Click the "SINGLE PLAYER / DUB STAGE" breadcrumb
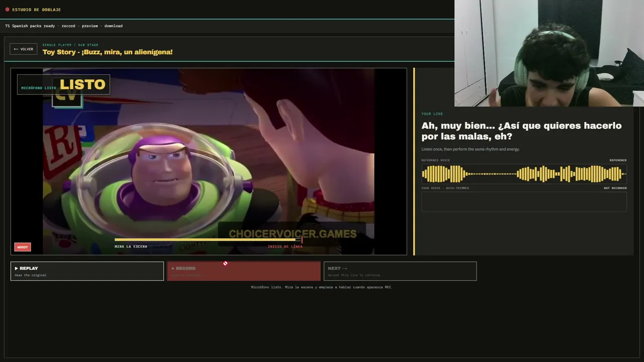 pos(70,45)
